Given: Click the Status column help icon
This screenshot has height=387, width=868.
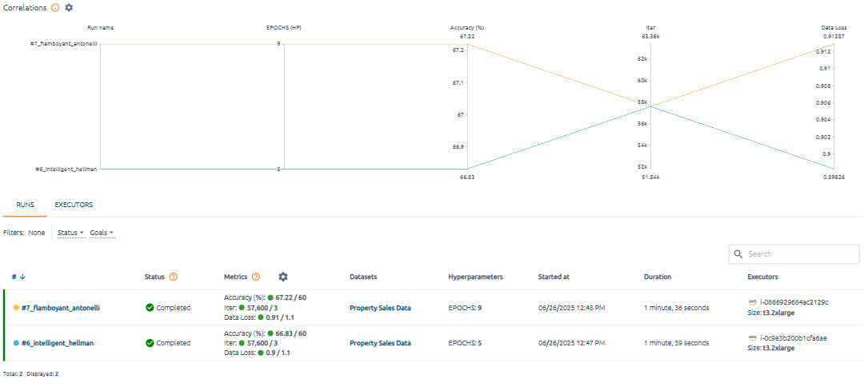Looking at the screenshot, I should [174, 277].
